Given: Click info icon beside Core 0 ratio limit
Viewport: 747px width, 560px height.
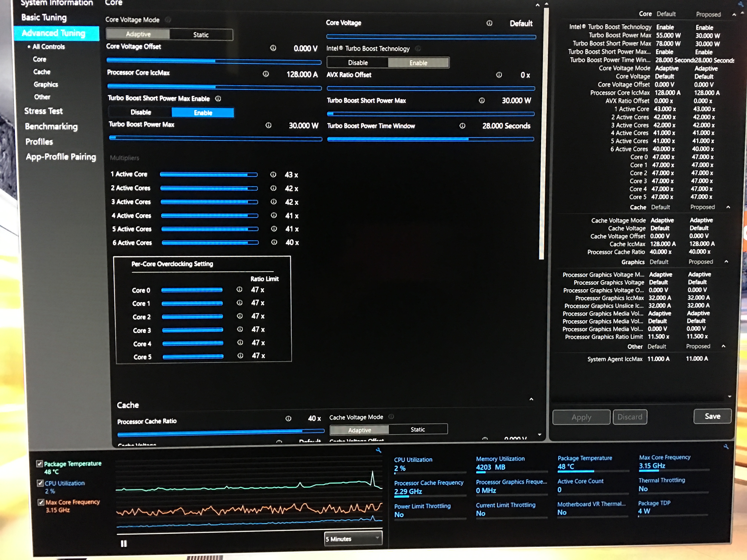Looking at the screenshot, I should tap(239, 290).
